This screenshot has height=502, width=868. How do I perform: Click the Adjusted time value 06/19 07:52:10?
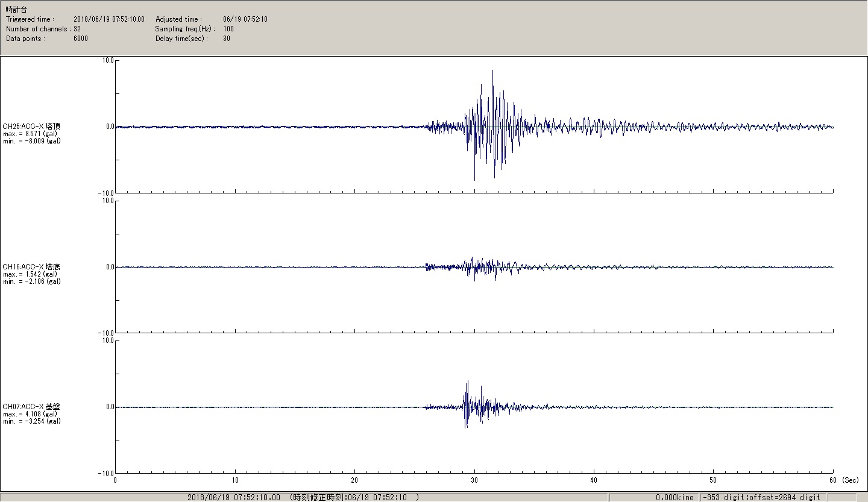[x=245, y=19]
